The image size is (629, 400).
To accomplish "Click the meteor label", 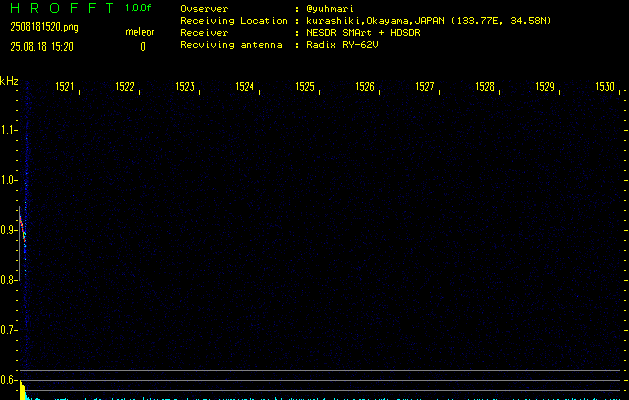I will pos(140,32).
